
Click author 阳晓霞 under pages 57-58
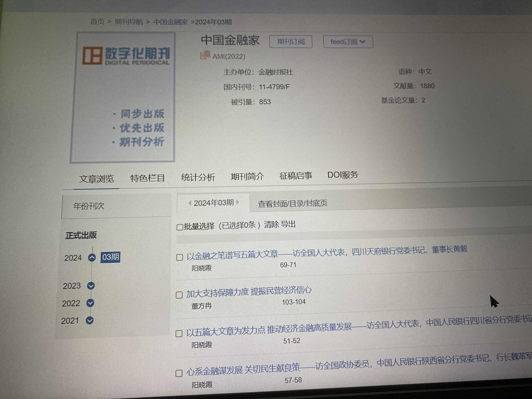(x=202, y=385)
